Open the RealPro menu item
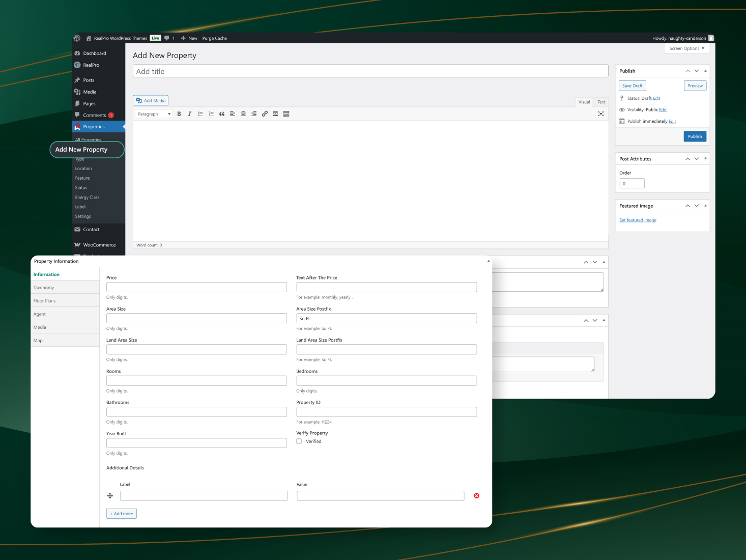The height and width of the screenshot is (560, 746). (x=91, y=65)
